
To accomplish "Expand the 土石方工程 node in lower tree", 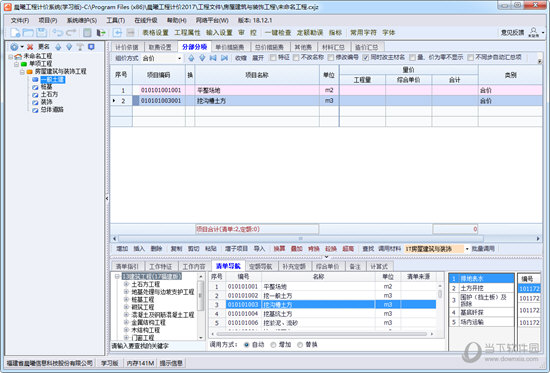I will (x=126, y=284).
